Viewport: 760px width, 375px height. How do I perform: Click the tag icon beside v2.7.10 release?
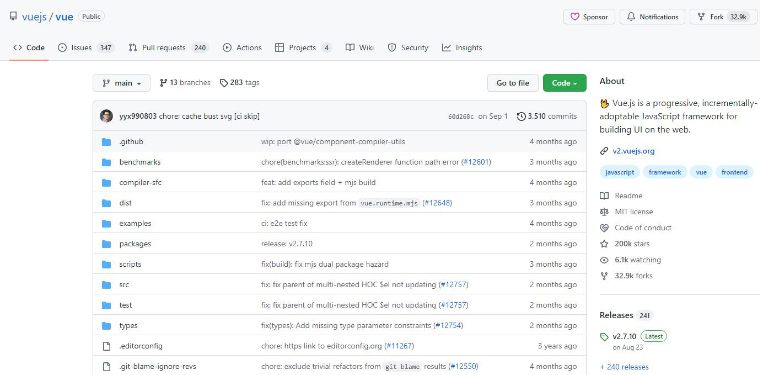click(x=604, y=337)
